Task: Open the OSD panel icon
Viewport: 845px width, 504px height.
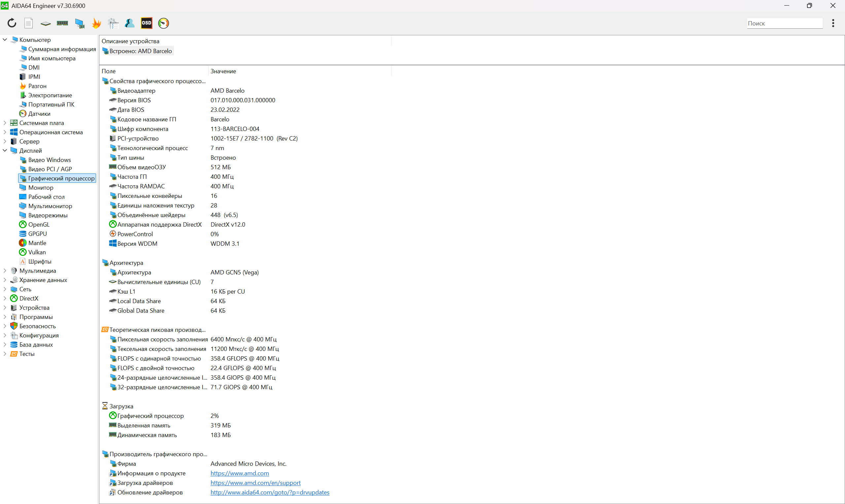Action: point(147,23)
